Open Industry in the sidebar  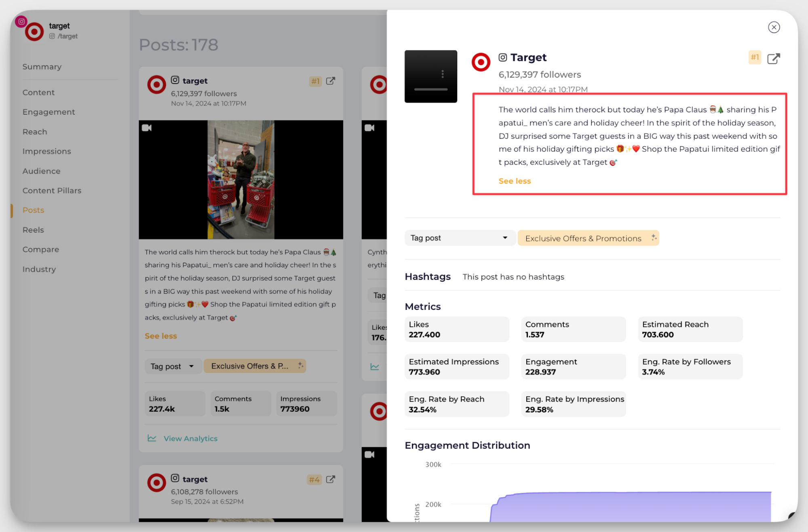(x=39, y=269)
